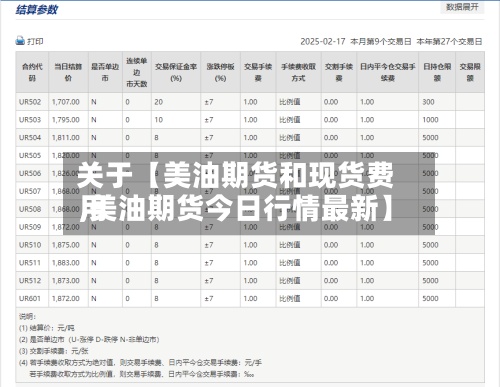Click position limit 300 in UR502 row
The image size is (500, 387).
tap(428, 102)
